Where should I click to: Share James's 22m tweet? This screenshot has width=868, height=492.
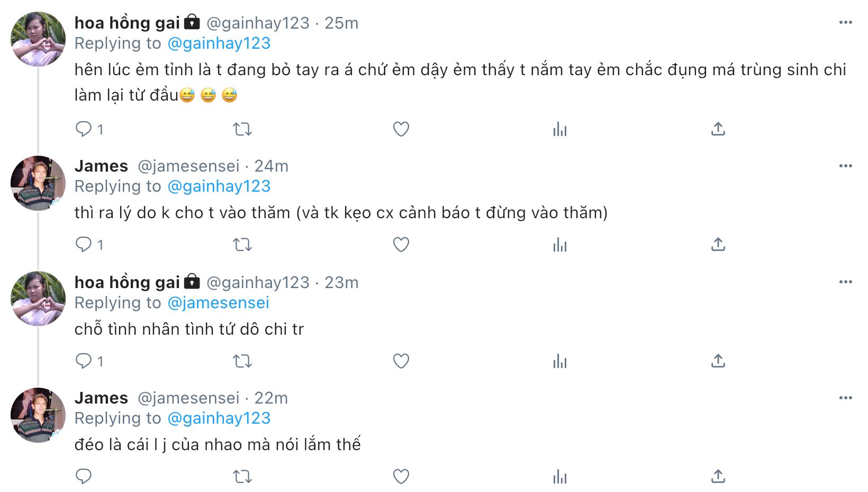click(718, 476)
